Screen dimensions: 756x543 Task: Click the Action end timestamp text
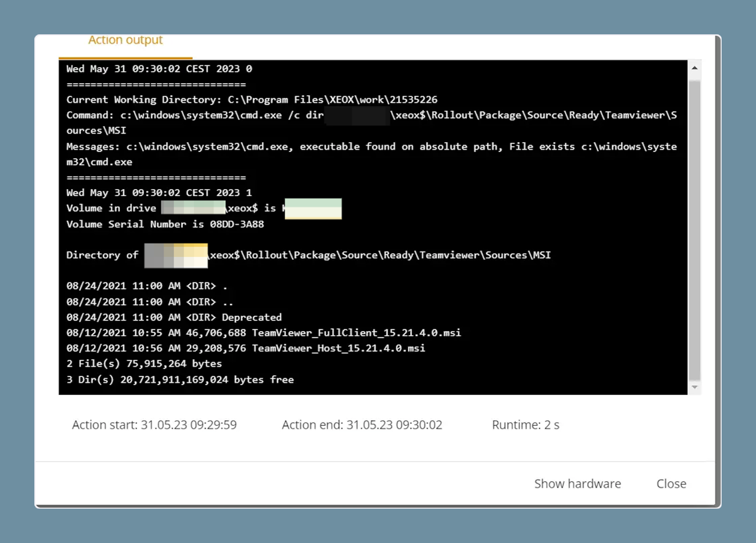[x=362, y=425]
